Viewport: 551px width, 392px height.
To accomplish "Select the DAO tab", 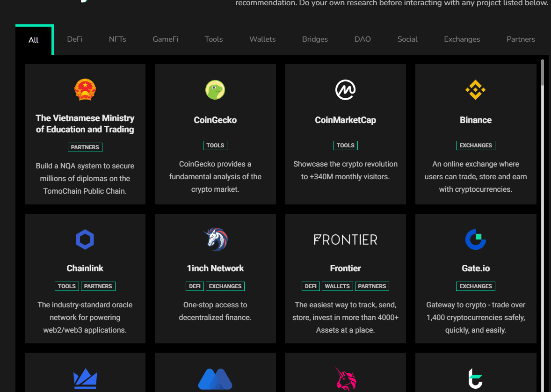I will pyautogui.click(x=362, y=39).
